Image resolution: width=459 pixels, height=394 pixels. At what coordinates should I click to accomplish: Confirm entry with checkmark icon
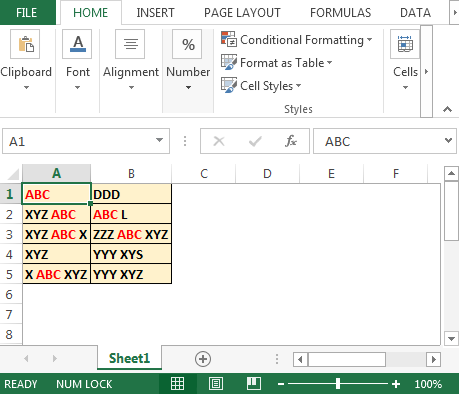point(255,141)
